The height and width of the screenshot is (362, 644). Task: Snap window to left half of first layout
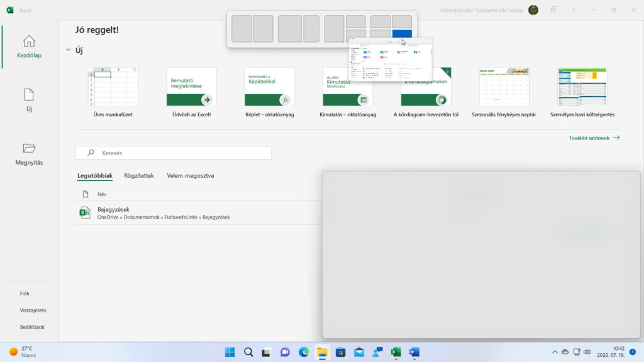(x=241, y=29)
